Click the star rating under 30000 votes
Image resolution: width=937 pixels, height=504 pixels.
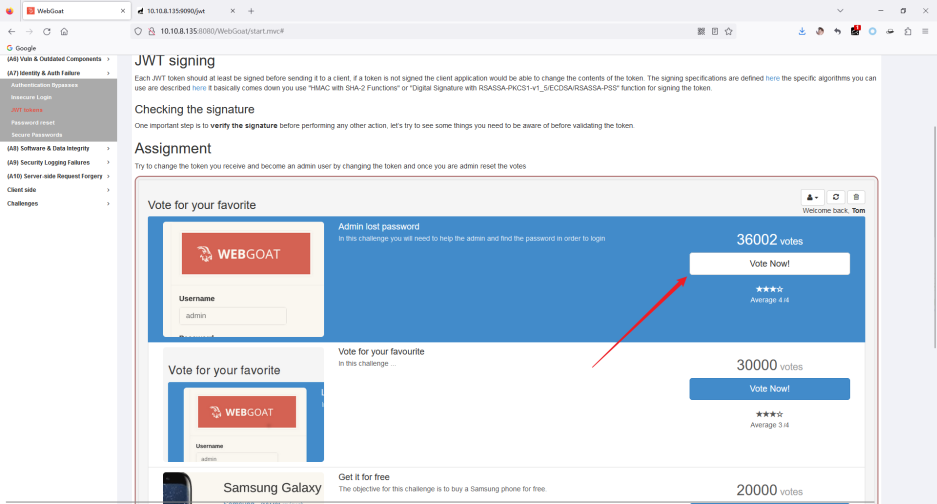(x=769, y=414)
